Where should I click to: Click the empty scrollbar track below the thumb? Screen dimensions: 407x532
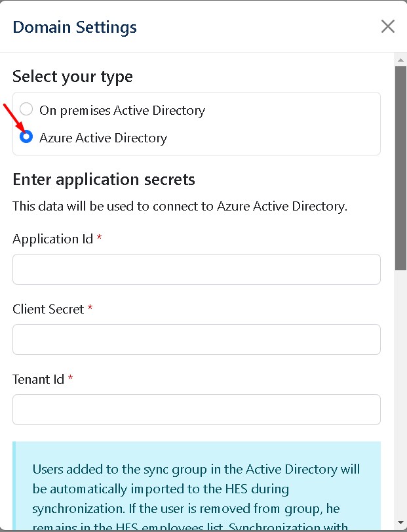pyautogui.click(x=400, y=394)
